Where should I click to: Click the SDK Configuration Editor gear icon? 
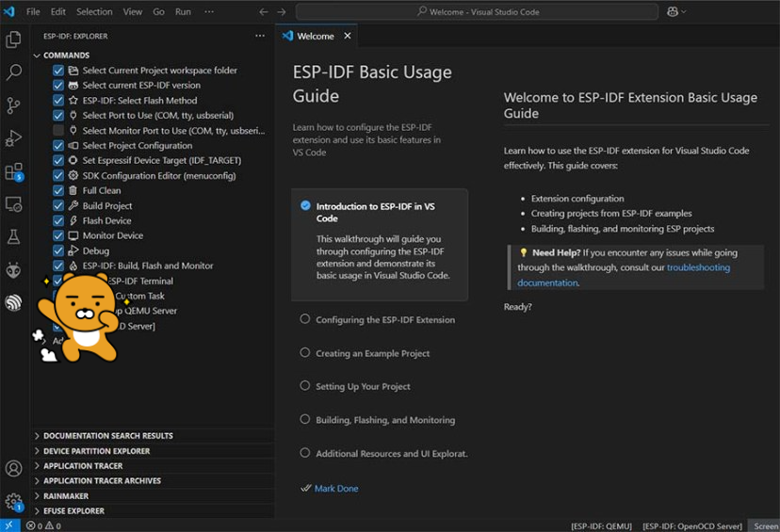coord(73,175)
